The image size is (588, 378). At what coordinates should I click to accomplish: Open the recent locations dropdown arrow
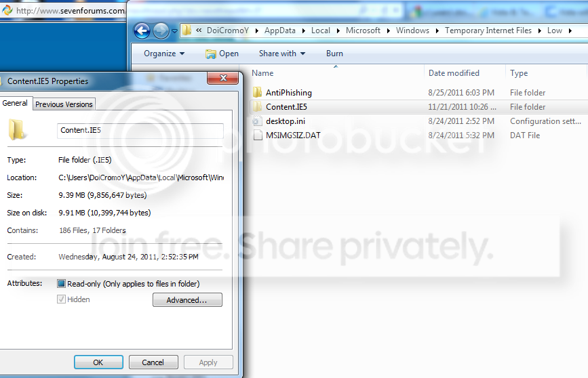[x=174, y=31]
